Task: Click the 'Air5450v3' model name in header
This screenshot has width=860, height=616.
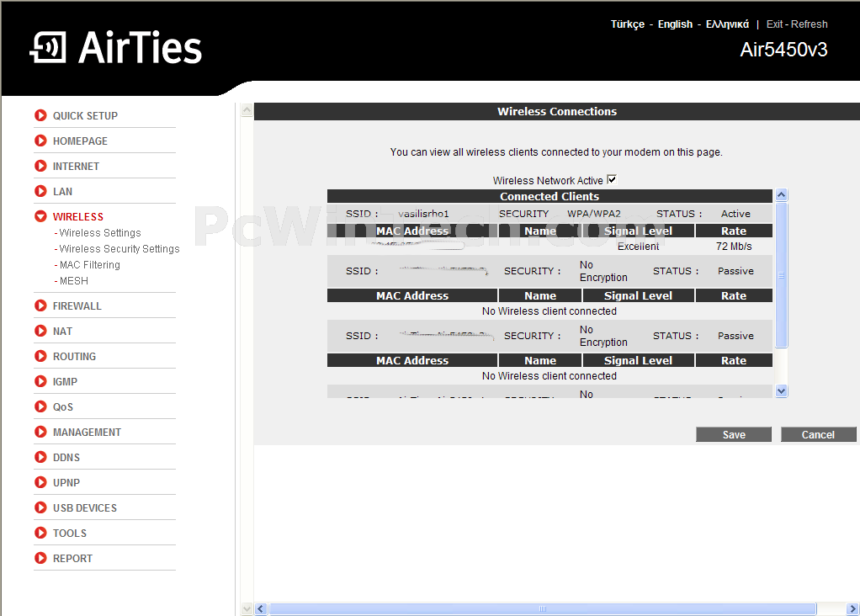Action: pos(783,50)
